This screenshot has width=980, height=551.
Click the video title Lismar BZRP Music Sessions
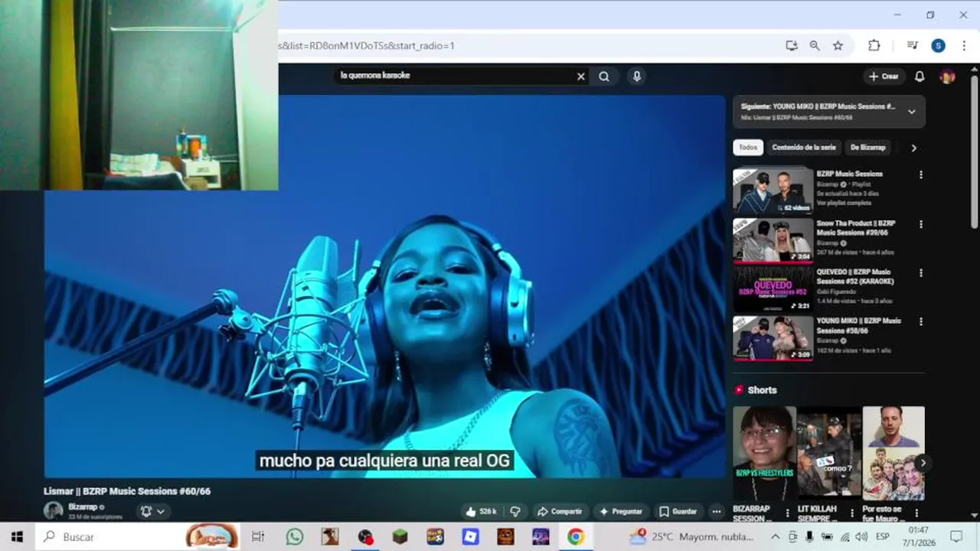click(127, 491)
